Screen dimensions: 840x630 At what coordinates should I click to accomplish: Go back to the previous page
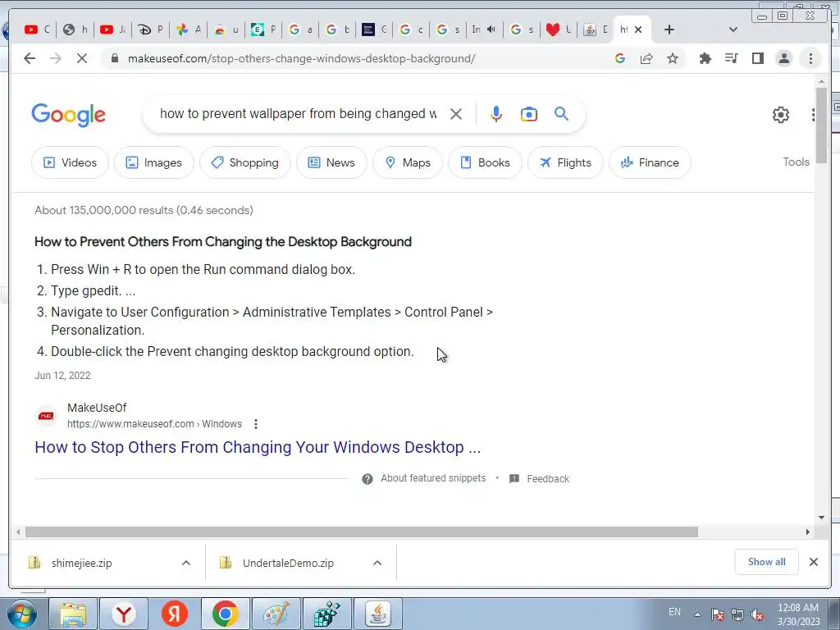[x=30, y=58]
